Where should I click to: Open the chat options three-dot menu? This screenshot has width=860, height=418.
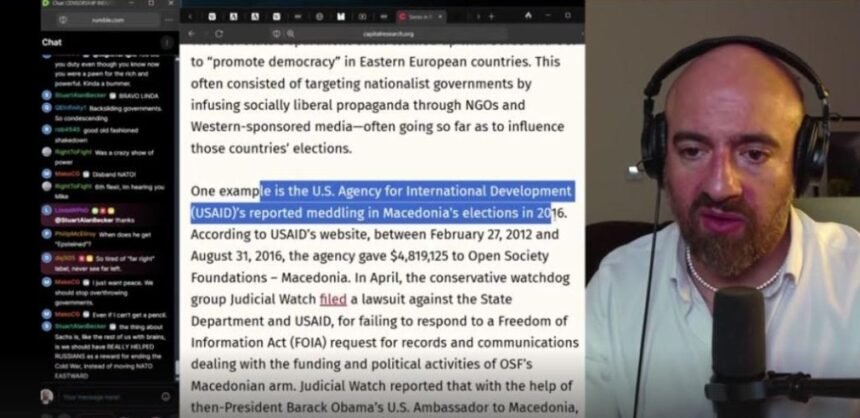[166, 43]
